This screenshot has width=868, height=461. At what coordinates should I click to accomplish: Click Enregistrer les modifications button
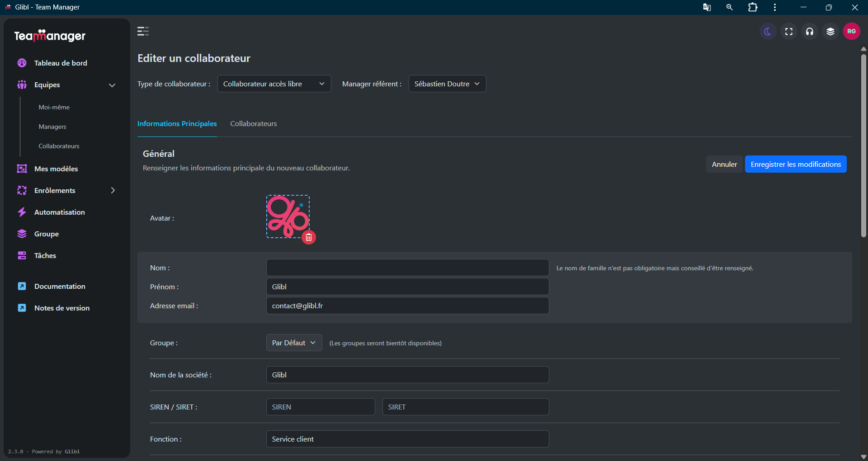click(795, 164)
